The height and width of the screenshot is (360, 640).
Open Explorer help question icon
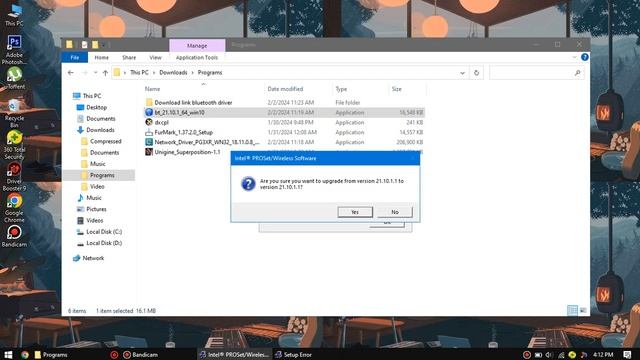(584, 57)
